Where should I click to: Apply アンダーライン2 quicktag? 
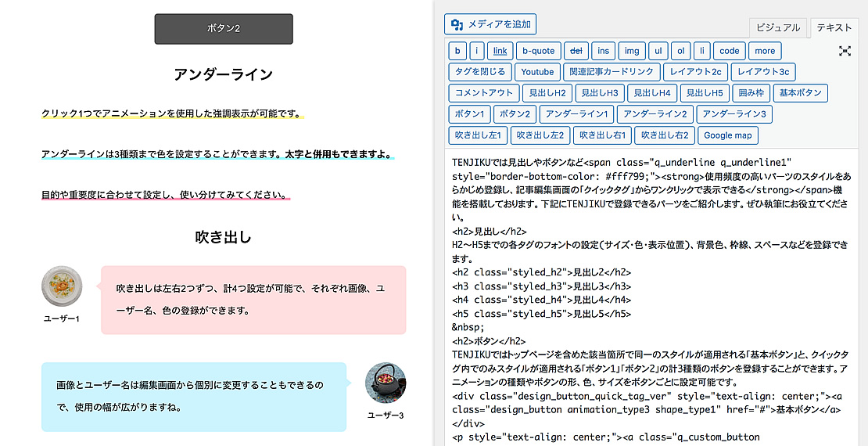pyautogui.click(x=655, y=114)
